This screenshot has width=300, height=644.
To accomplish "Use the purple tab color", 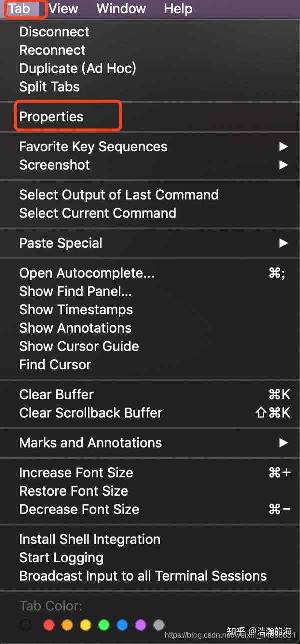I will pyautogui.click(x=141, y=625).
